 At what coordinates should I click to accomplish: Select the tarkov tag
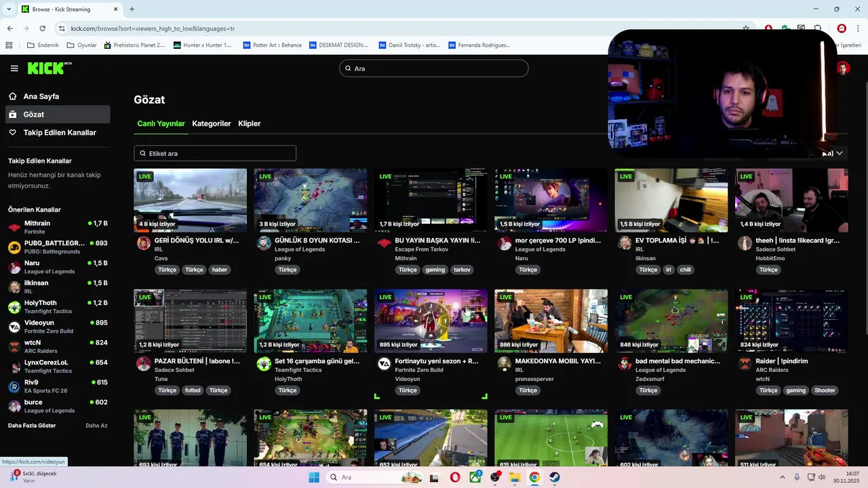(x=462, y=270)
